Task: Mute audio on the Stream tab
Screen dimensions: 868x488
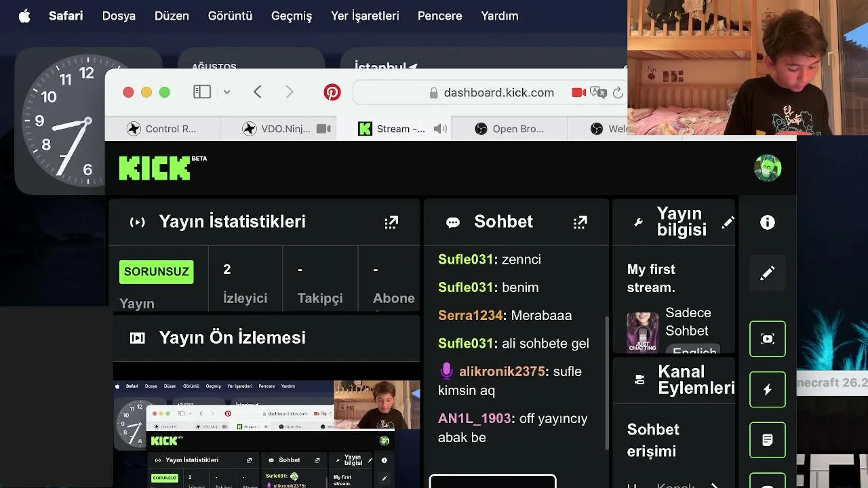Action: pyautogui.click(x=440, y=129)
